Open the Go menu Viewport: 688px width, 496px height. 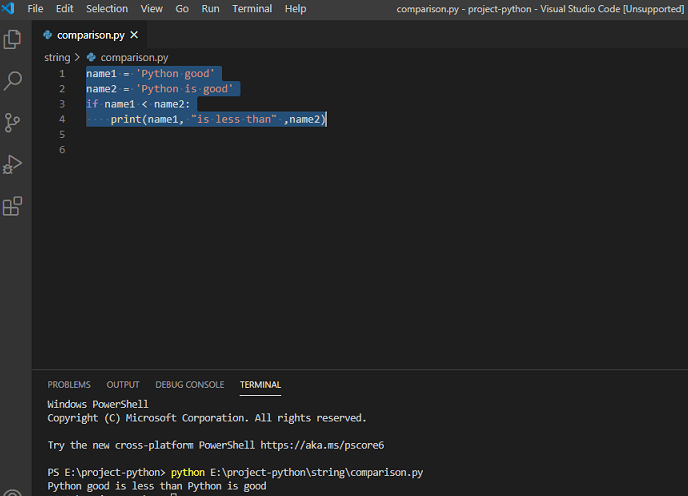[x=182, y=9]
